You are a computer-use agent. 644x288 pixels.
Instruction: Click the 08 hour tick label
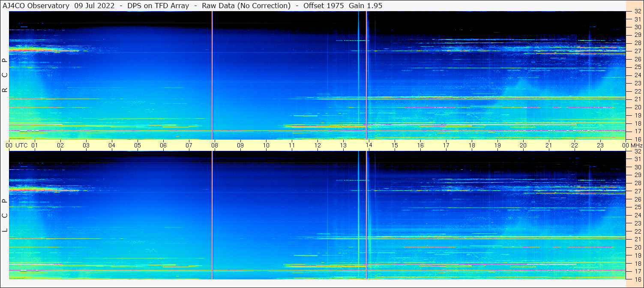tap(215, 145)
